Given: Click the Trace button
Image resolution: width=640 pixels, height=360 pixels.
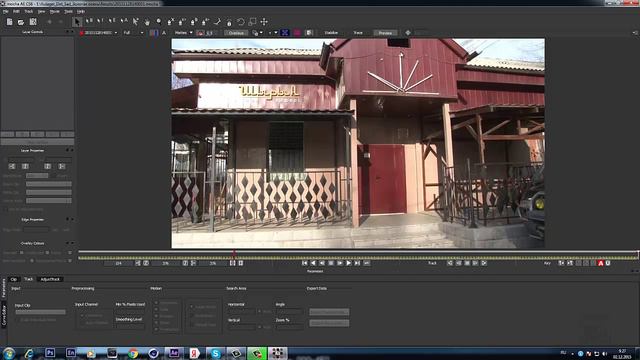Looking at the screenshot, I should click(358, 33).
